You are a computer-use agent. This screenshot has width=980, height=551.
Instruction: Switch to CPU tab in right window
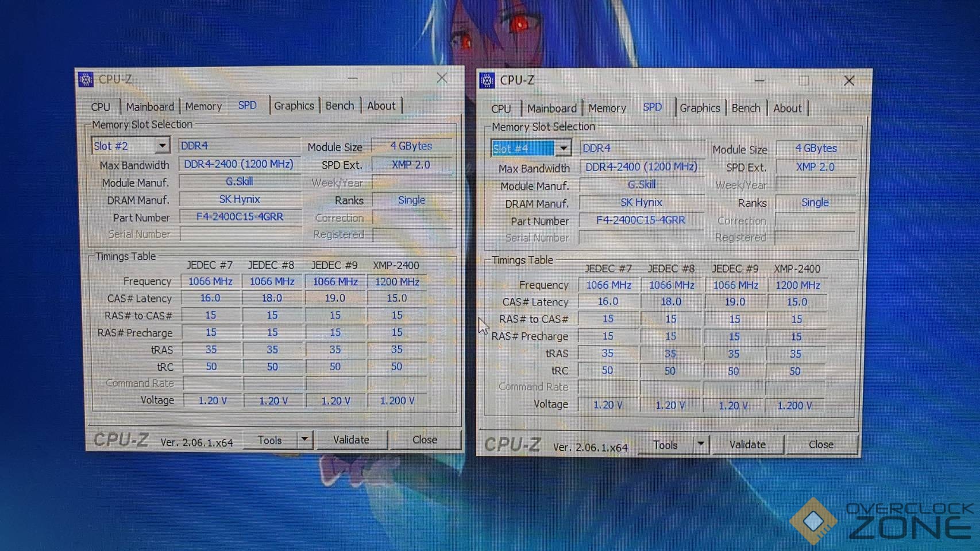501,109
